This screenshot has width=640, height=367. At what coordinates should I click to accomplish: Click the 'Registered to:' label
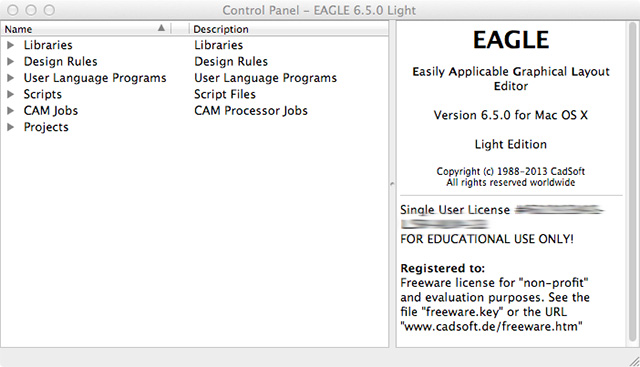pyautogui.click(x=442, y=268)
